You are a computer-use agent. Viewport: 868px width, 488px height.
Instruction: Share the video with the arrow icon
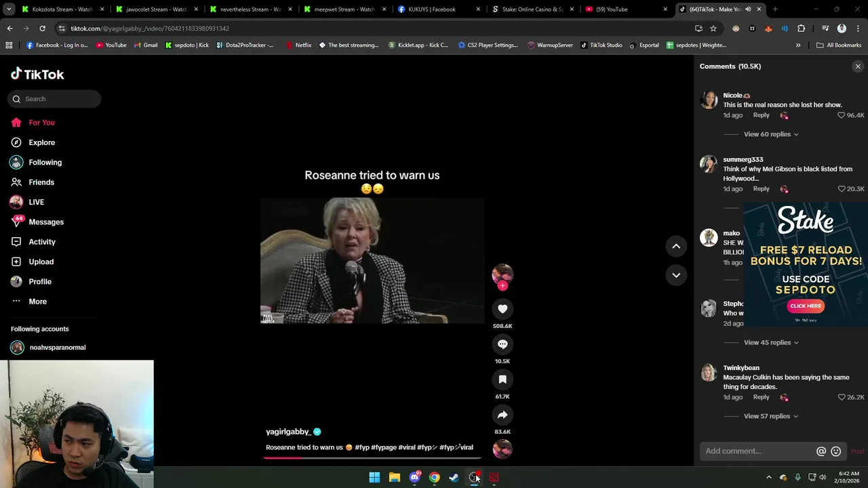click(502, 415)
